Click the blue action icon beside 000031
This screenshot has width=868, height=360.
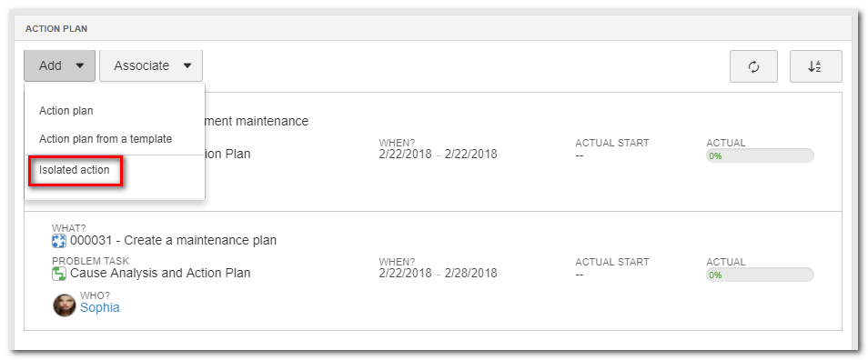(59, 241)
